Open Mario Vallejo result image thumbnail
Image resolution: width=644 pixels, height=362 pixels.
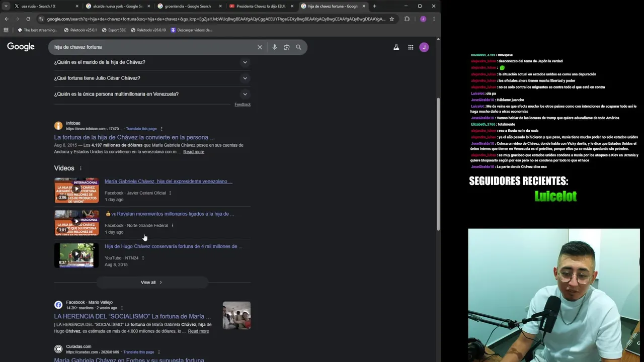click(236, 315)
